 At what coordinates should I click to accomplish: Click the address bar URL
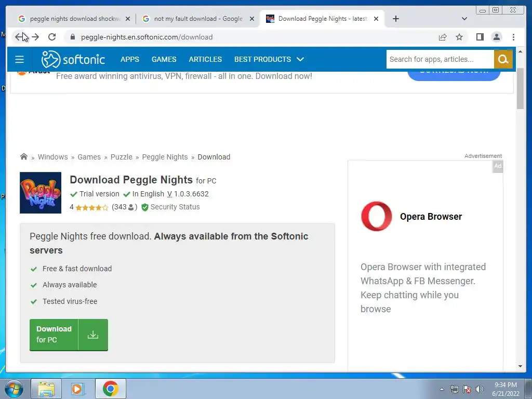coord(147,37)
